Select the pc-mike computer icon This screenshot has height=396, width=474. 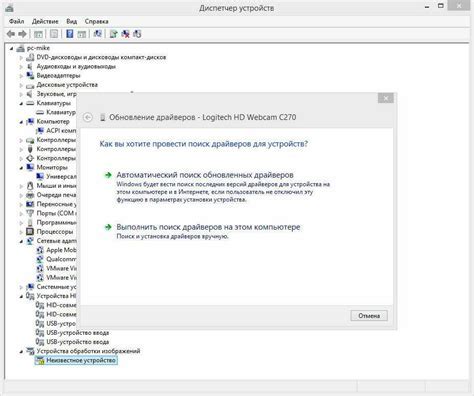(x=20, y=48)
